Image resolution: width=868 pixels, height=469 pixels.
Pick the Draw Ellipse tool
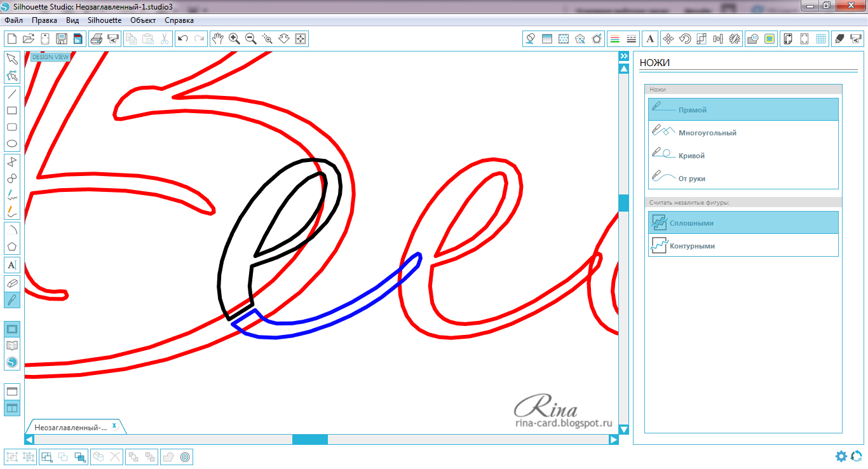click(x=11, y=144)
